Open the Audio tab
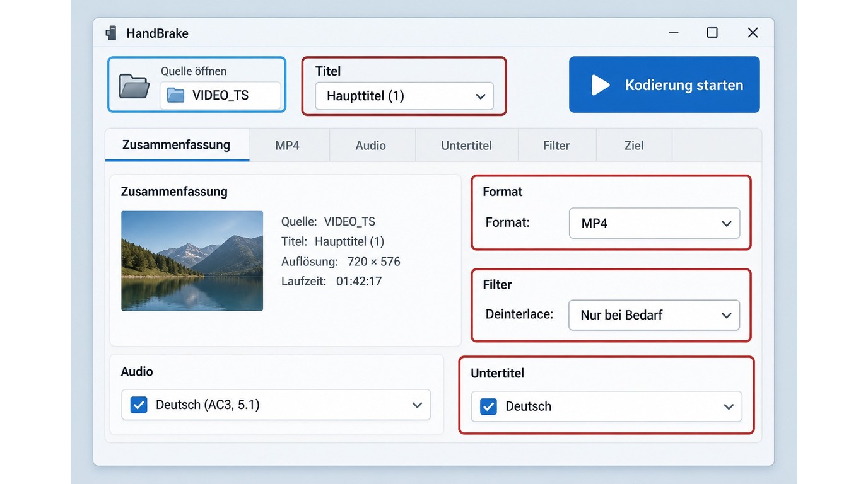This screenshot has width=868, height=484. pos(371,145)
